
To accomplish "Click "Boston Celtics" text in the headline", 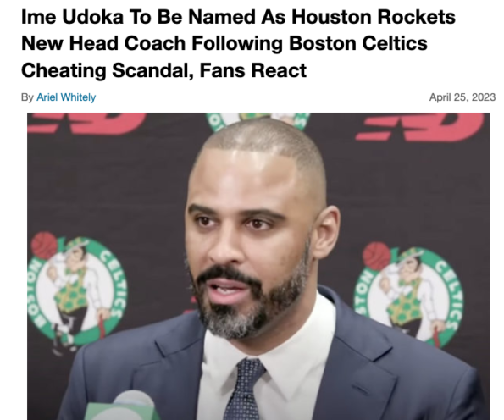I will click(x=358, y=43).
